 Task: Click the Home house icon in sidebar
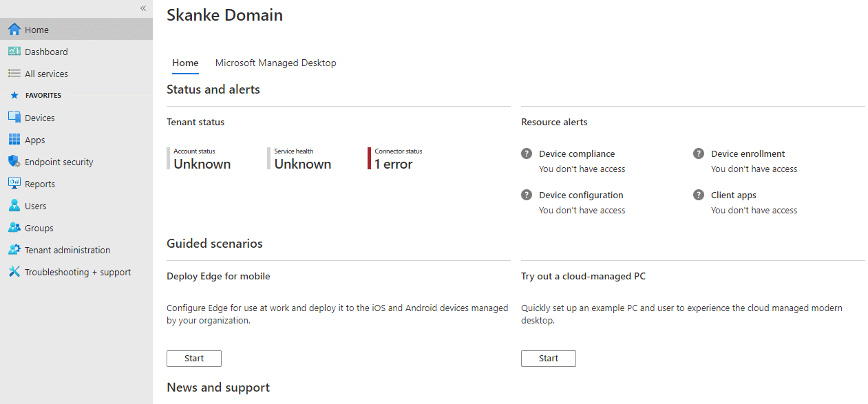pos(14,30)
